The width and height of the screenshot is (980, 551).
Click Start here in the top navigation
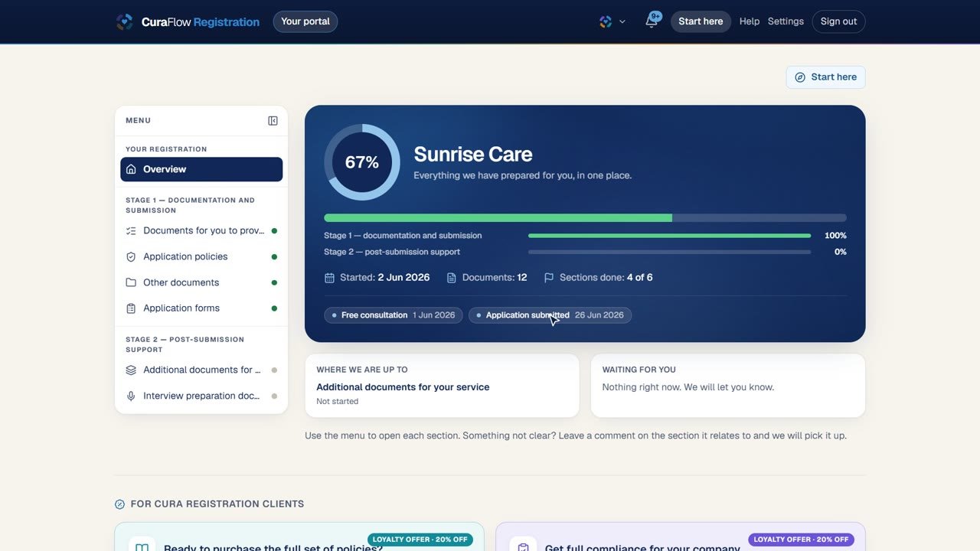701,21
